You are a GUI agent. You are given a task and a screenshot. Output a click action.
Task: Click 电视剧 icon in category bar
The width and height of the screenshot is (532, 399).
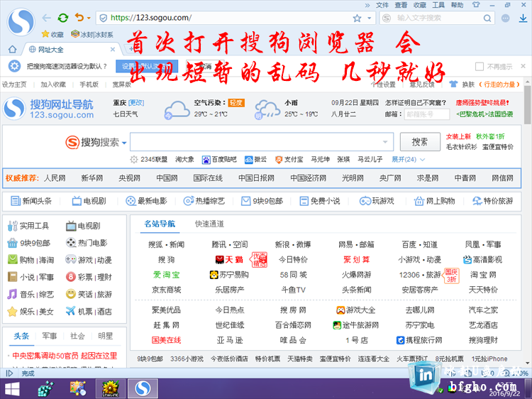[x=77, y=201]
